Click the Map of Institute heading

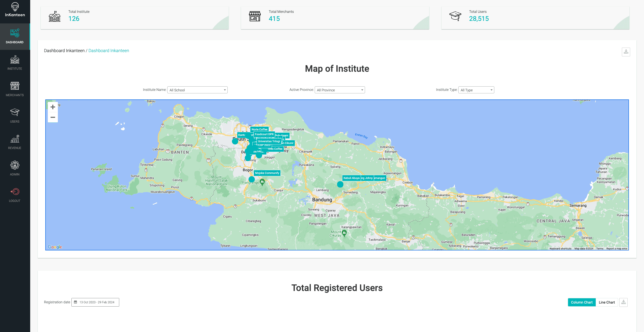click(337, 69)
